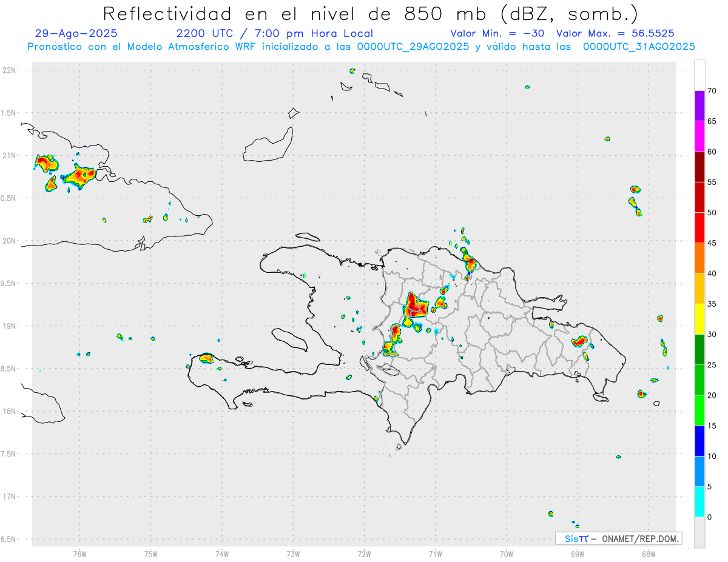The height and width of the screenshot is (562, 728).
Task: Click the dark maroon 55–60 dBZ scale segment
Action: 699,167
